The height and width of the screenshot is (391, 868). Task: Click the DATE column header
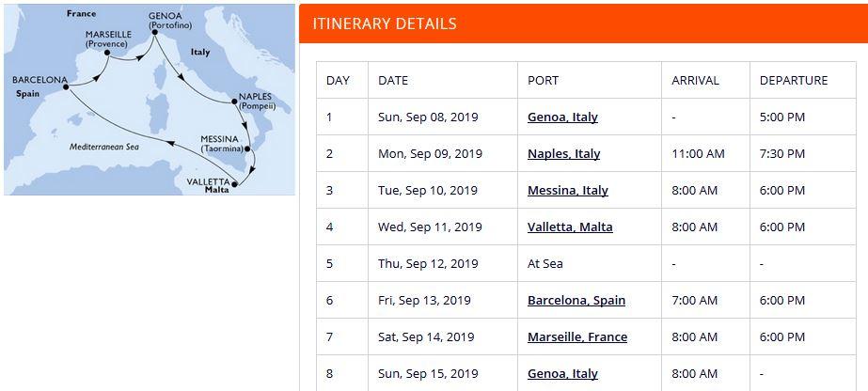tap(393, 81)
